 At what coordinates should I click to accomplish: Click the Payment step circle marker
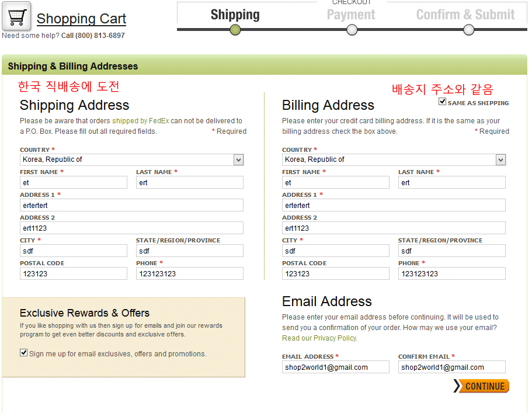[x=352, y=29]
